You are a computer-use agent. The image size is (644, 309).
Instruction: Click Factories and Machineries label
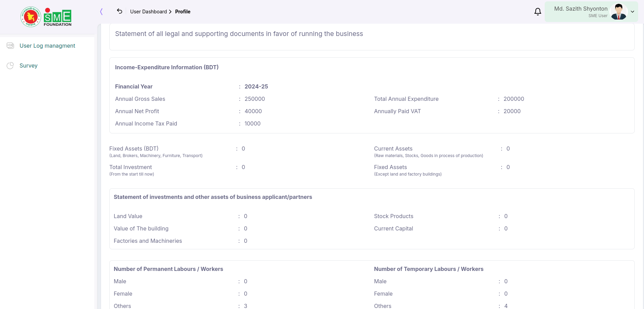click(148, 241)
